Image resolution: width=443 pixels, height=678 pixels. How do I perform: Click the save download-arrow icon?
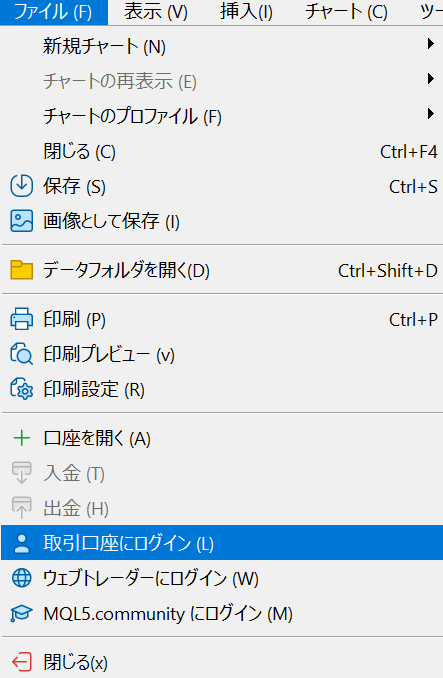[21, 186]
